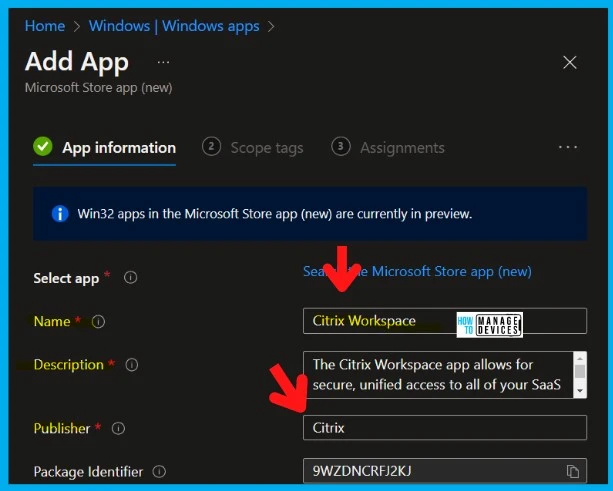Switch to App information tab
The width and height of the screenshot is (613, 491).
(105, 148)
